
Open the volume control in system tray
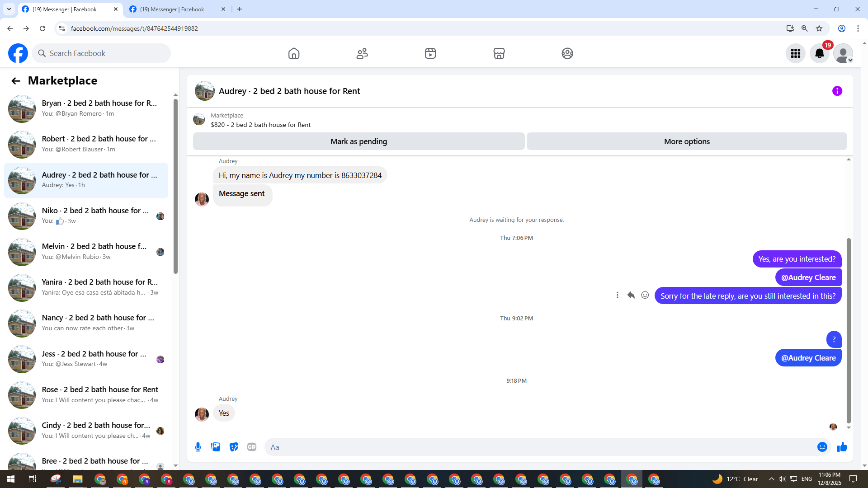click(782, 479)
